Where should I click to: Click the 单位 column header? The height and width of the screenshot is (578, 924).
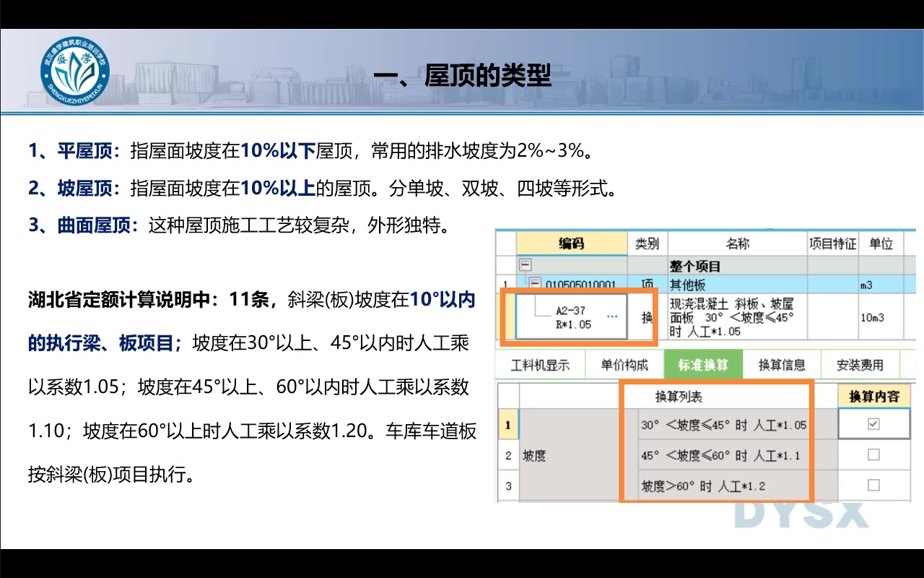click(881, 243)
